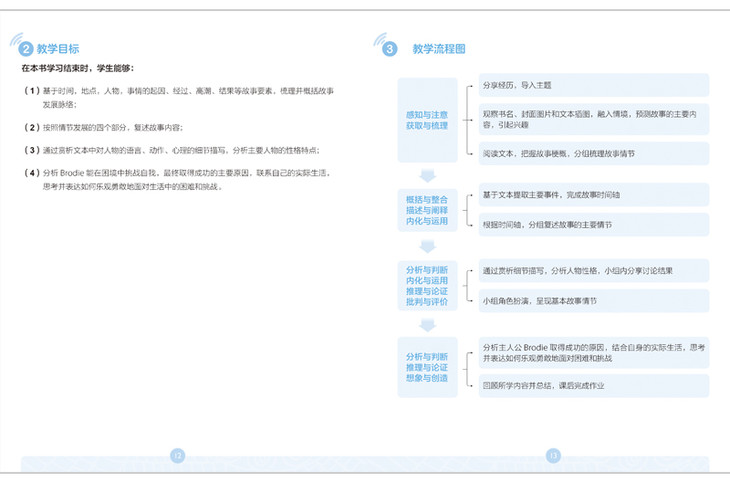Click the down arrow below the 感知与注意 stage box
The height and width of the screenshot is (483, 730).
coord(427,171)
